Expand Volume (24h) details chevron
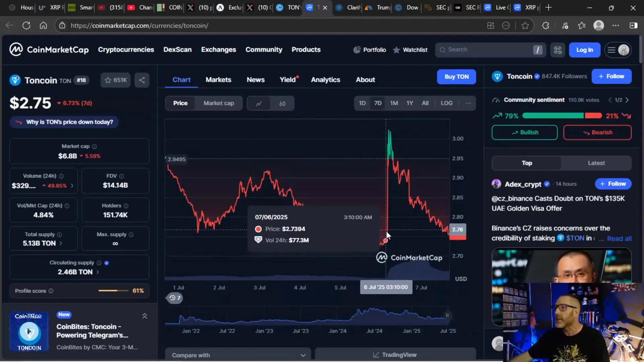Image resolution: width=644 pixels, height=362 pixels. (72, 186)
